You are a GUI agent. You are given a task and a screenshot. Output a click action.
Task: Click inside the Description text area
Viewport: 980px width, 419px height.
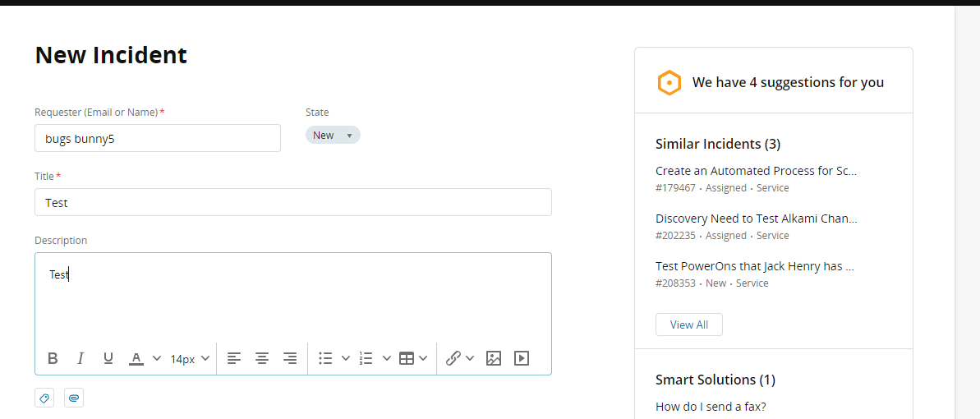293,297
